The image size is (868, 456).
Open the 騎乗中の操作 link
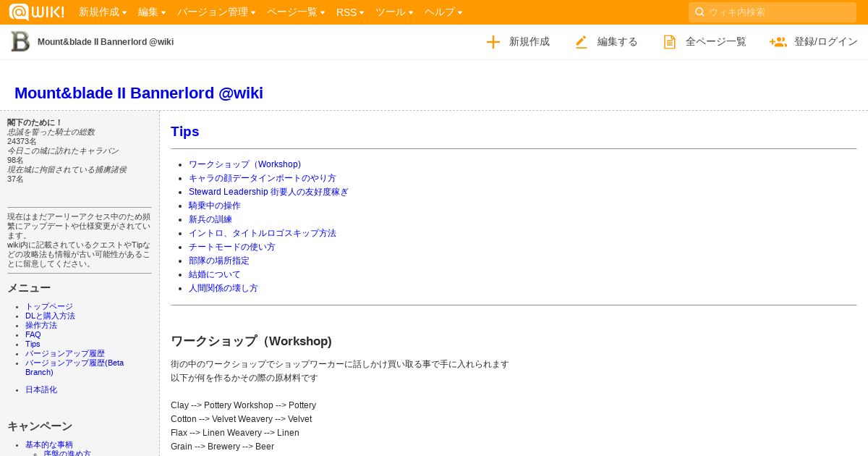(215, 206)
